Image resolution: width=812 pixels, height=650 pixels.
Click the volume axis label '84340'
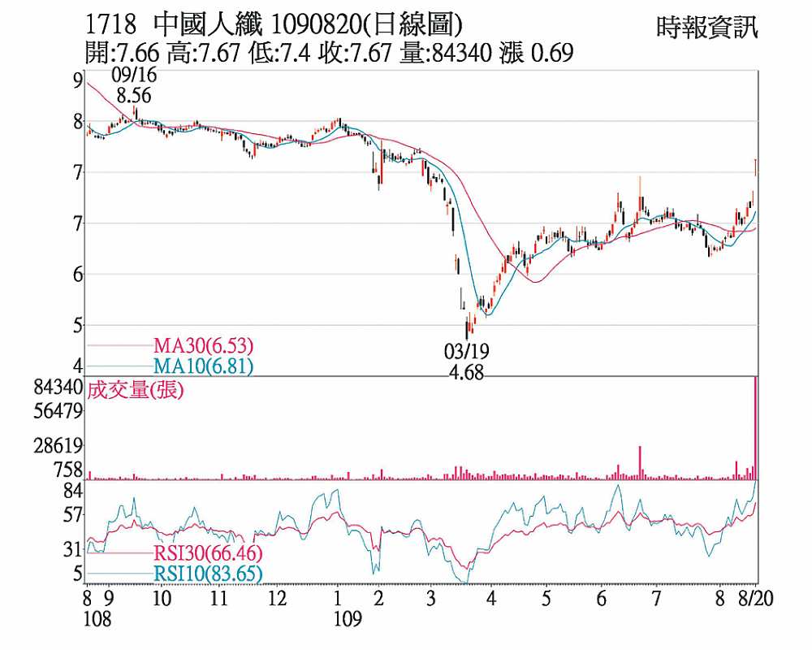58,388
